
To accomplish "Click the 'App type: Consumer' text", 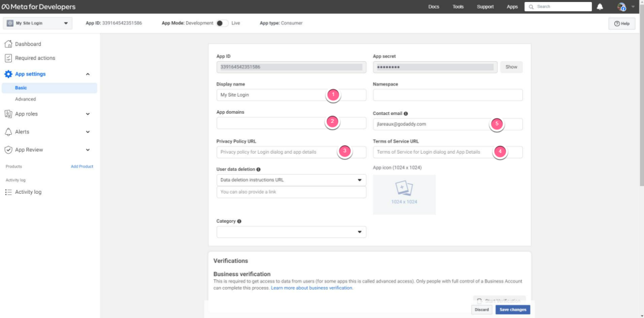I will coord(281,24).
